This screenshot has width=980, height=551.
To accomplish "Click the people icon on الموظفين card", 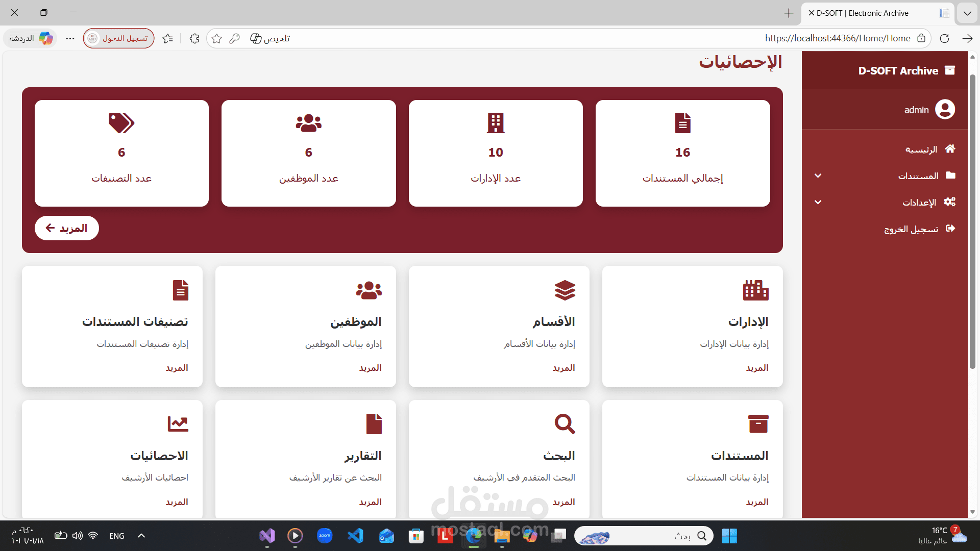I will [x=369, y=290].
